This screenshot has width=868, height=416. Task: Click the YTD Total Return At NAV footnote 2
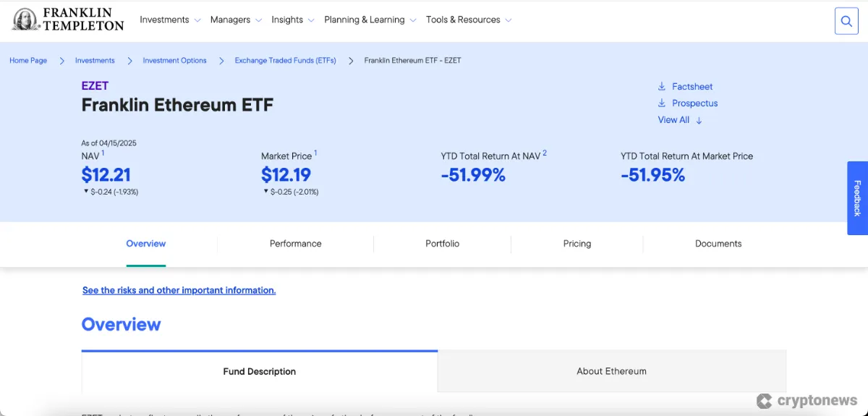click(545, 153)
